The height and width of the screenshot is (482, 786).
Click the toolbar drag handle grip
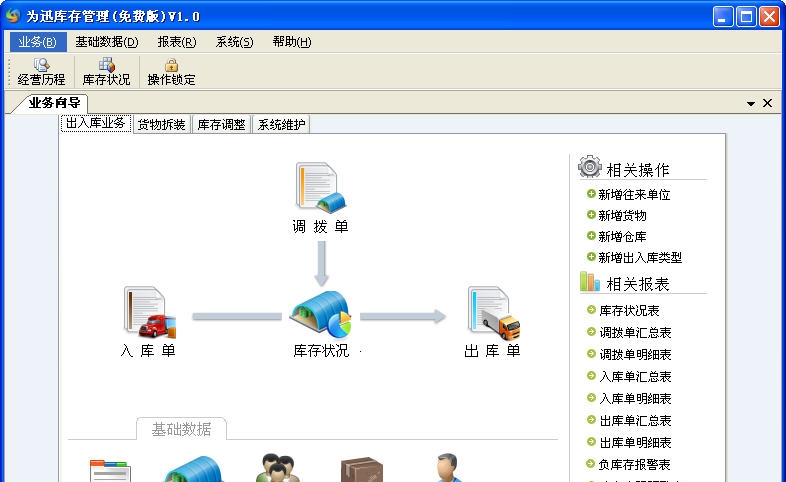pyautogui.click(x=9, y=72)
